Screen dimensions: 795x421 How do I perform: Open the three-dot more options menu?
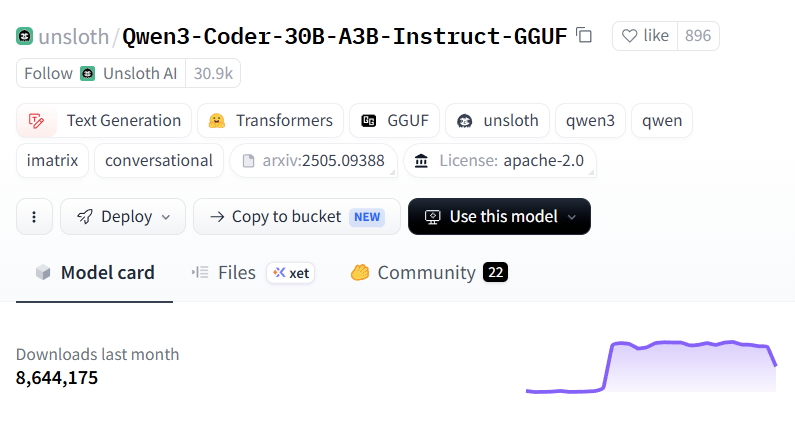pos(34,217)
